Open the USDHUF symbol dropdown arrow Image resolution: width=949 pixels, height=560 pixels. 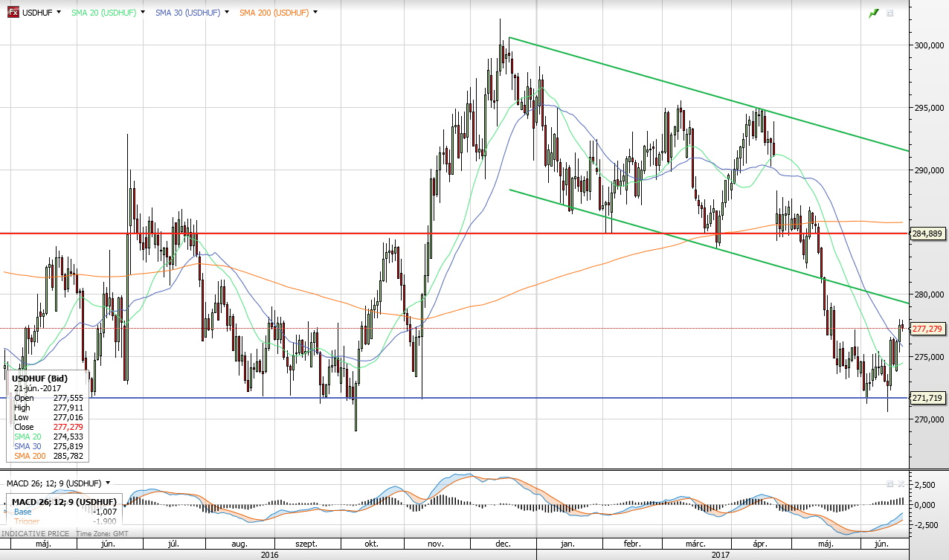pyautogui.click(x=59, y=13)
